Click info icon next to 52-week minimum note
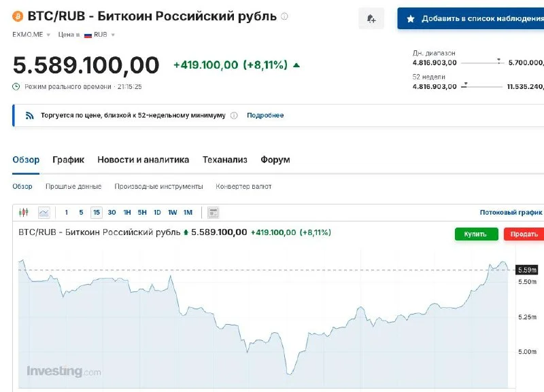The height and width of the screenshot is (392, 544). click(x=234, y=115)
